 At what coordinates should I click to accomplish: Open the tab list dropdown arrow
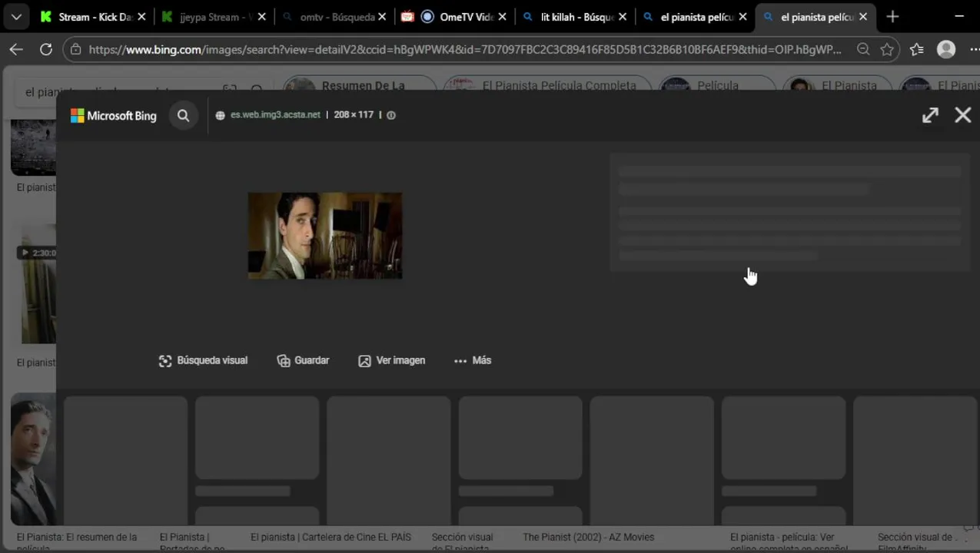point(16,17)
